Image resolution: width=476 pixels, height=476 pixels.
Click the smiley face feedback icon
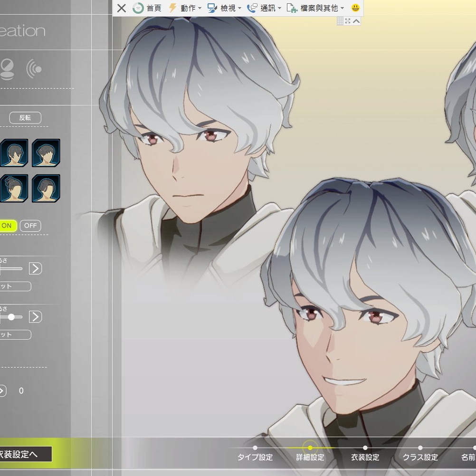coord(355,8)
